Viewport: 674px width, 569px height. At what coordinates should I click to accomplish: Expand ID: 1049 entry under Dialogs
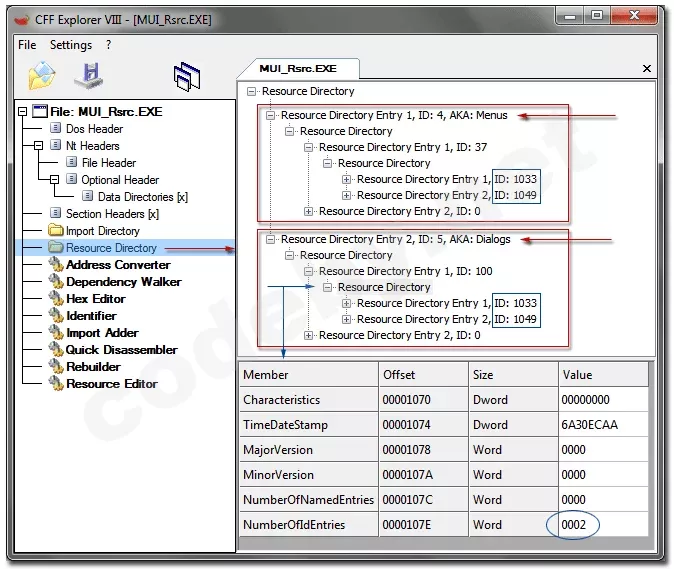point(346,319)
